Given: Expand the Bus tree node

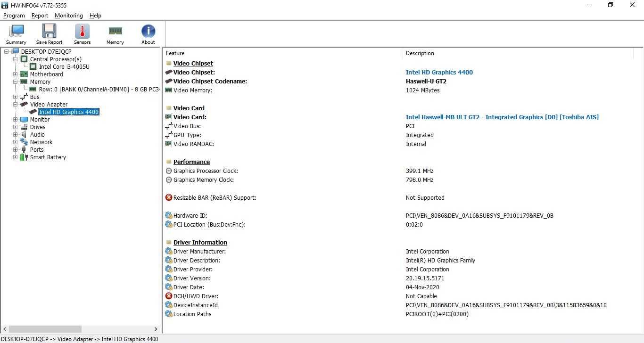Looking at the screenshot, I should click(15, 97).
